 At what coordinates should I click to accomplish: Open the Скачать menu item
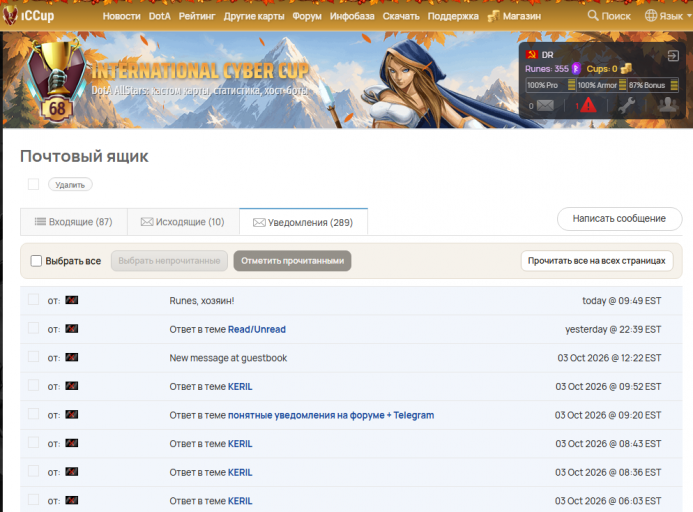[x=401, y=16]
